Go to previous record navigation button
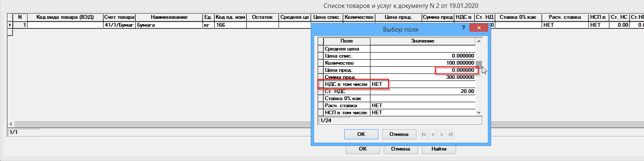Viewport: 644px width, 161px height. tap(433, 134)
